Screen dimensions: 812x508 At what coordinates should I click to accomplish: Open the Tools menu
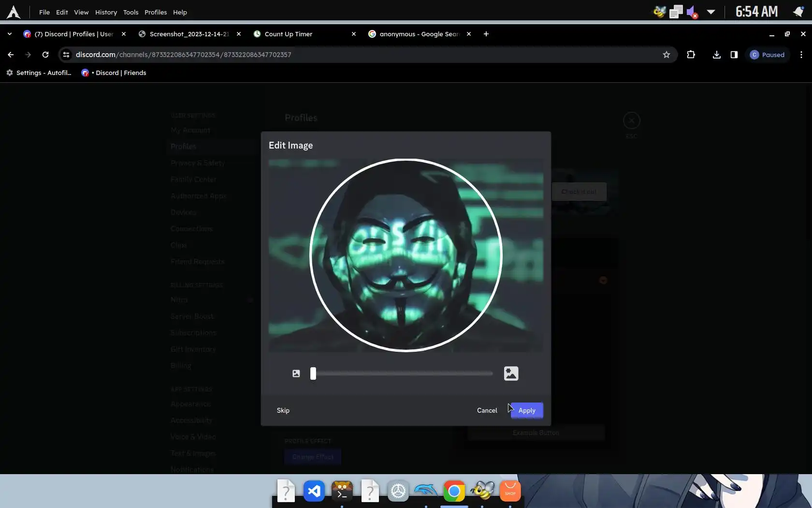130,12
